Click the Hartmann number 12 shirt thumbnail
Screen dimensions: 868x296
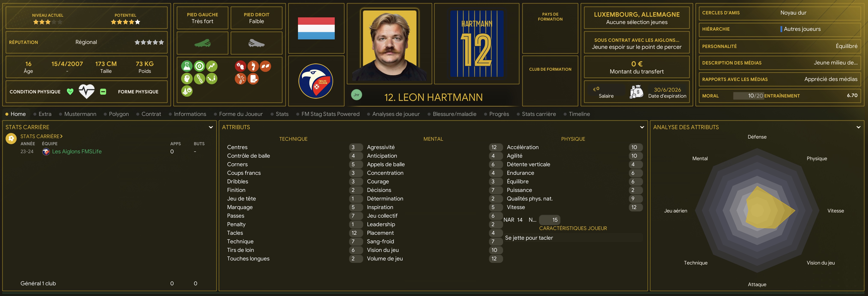(477, 43)
